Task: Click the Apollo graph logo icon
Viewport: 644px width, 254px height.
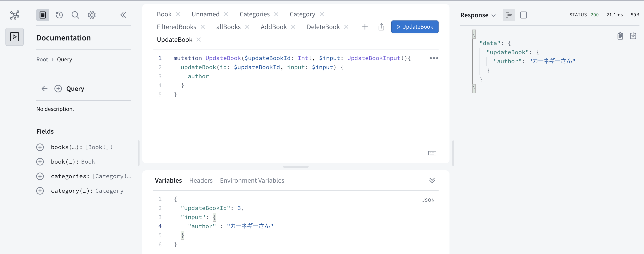Action: coord(15,15)
